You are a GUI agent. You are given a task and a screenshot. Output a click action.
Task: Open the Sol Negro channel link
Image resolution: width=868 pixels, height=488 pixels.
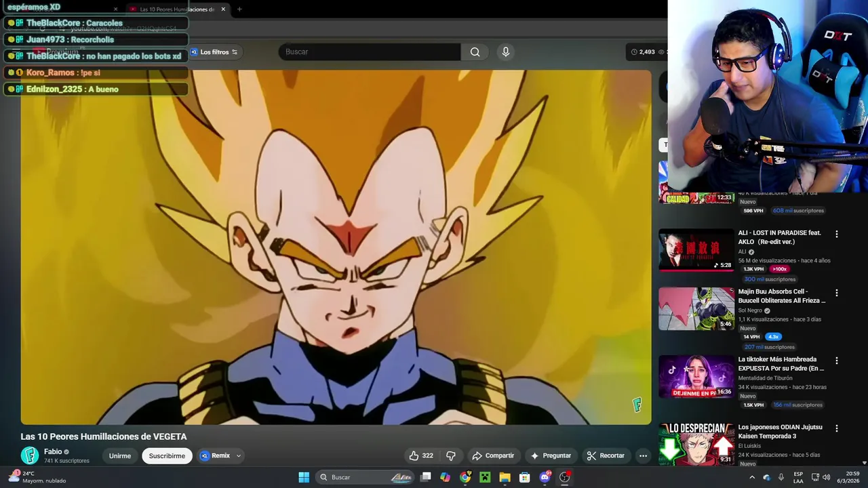pyautogui.click(x=750, y=310)
